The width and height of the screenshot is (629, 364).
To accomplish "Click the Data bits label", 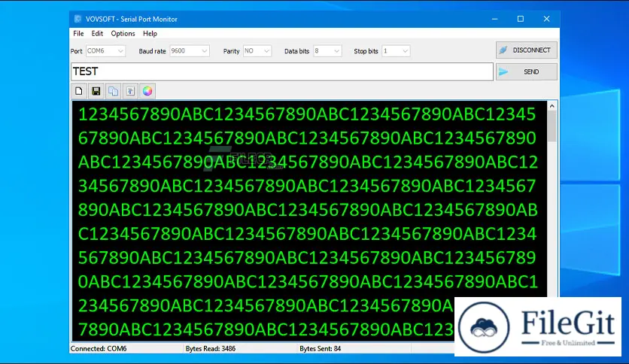I will (x=296, y=51).
